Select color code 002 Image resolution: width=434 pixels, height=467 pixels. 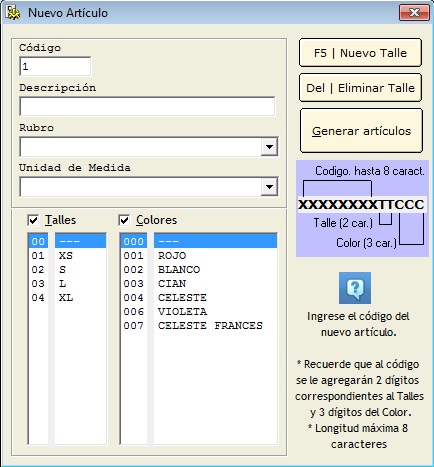pyautogui.click(x=133, y=269)
